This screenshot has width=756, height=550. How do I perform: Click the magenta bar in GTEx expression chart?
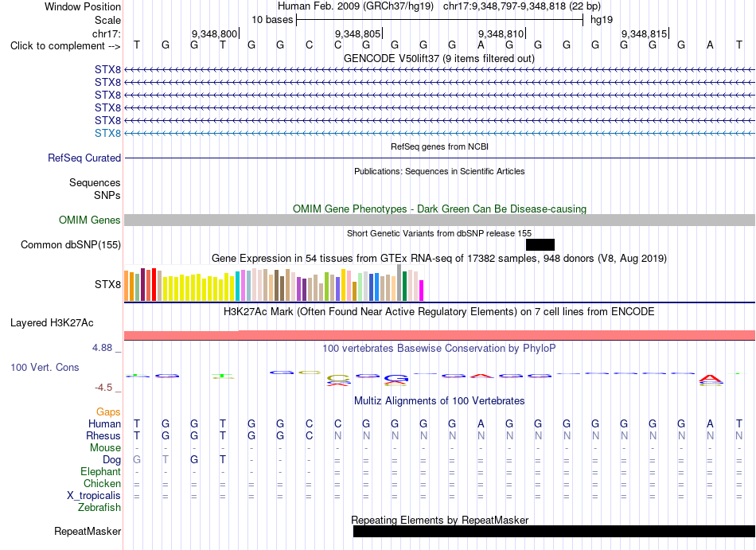(x=421, y=291)
